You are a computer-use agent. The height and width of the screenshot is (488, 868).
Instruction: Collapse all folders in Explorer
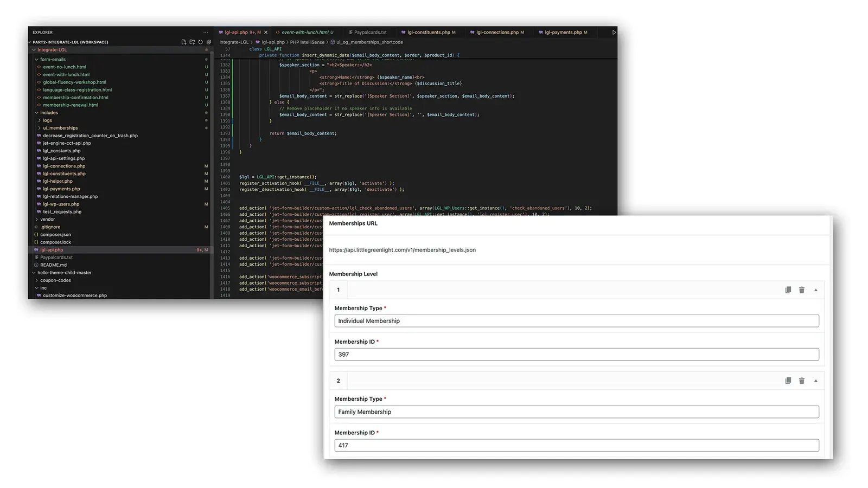point(208,42)
